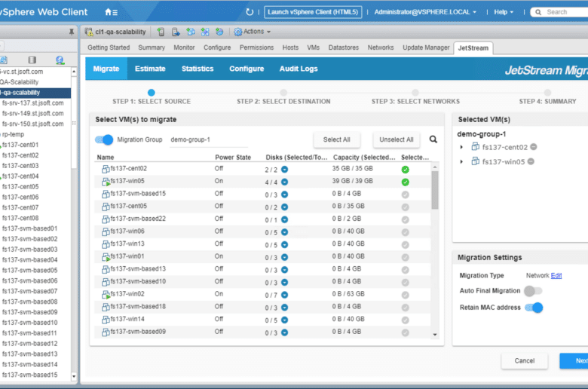Click the VM icon of fs137-svm-based15 row

(106, 194)
